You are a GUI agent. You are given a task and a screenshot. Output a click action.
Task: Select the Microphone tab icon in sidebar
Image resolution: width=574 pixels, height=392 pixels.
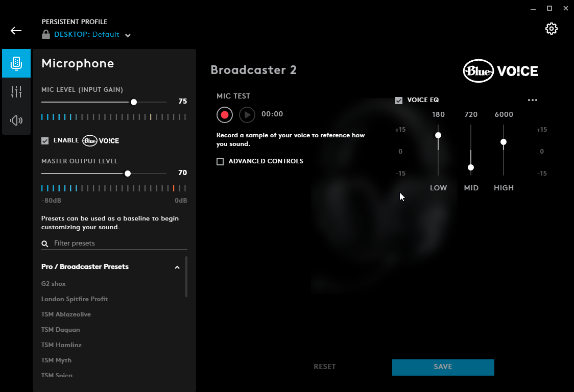coord(16,63)
